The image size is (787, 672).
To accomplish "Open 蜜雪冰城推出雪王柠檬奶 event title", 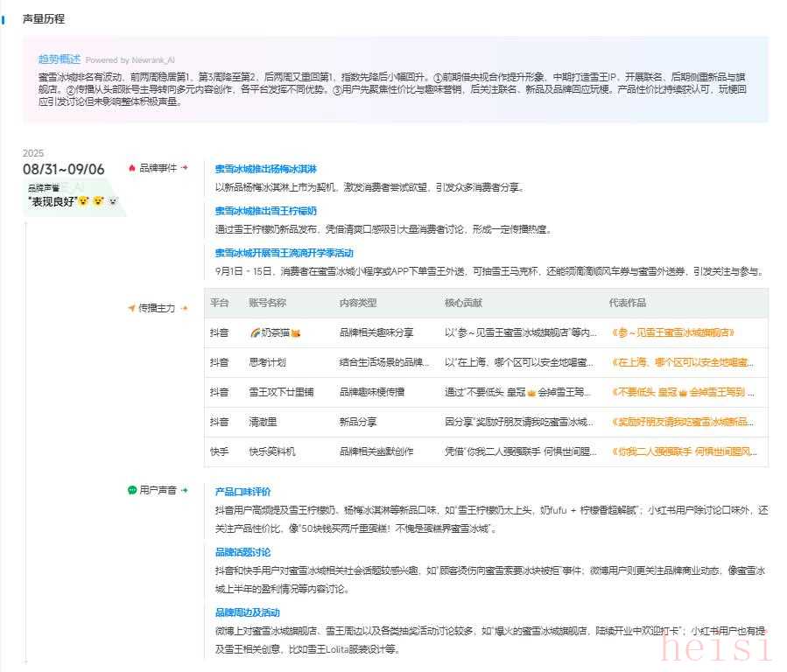I will (x=265, y=211).
